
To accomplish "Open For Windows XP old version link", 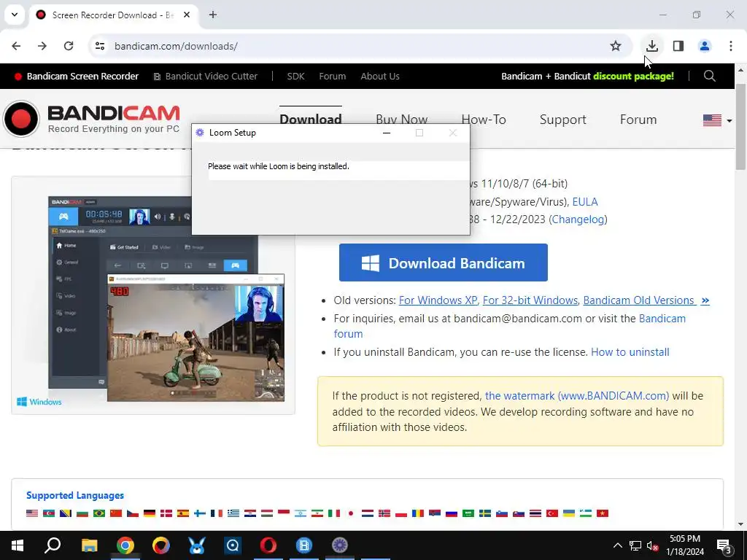I will pos(438,300).
